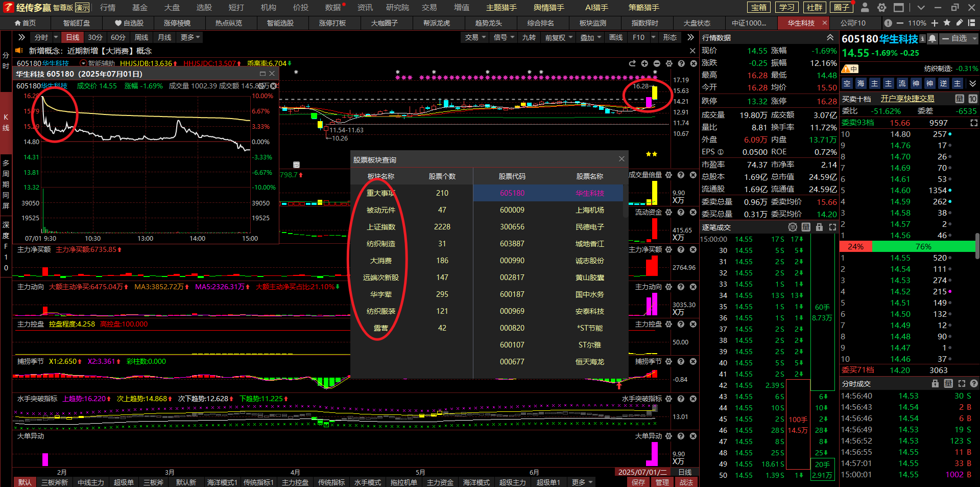Click the layout window icon in title bar
Screen dimensions: 980x487
click(899, 8)
